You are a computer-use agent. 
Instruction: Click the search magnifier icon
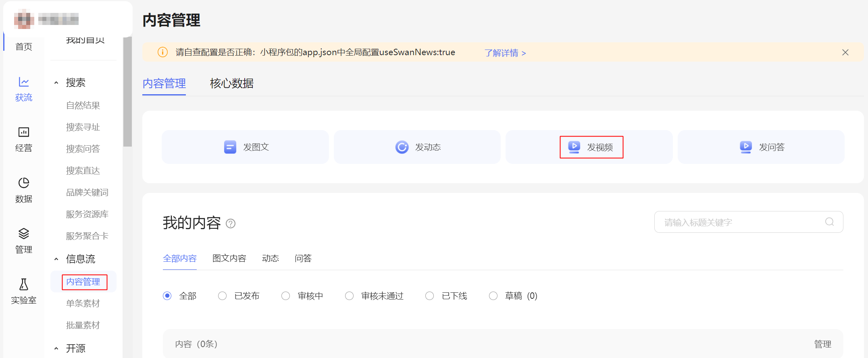point(829,222)
